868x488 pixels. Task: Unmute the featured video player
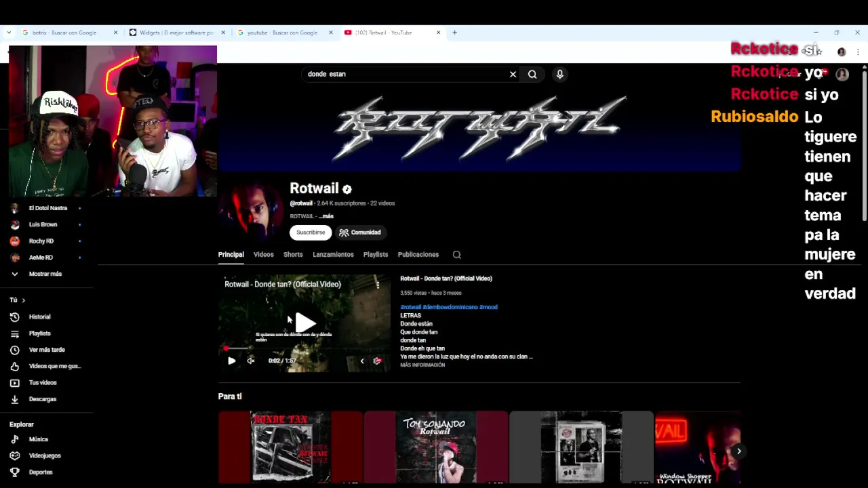pos(250,361)
